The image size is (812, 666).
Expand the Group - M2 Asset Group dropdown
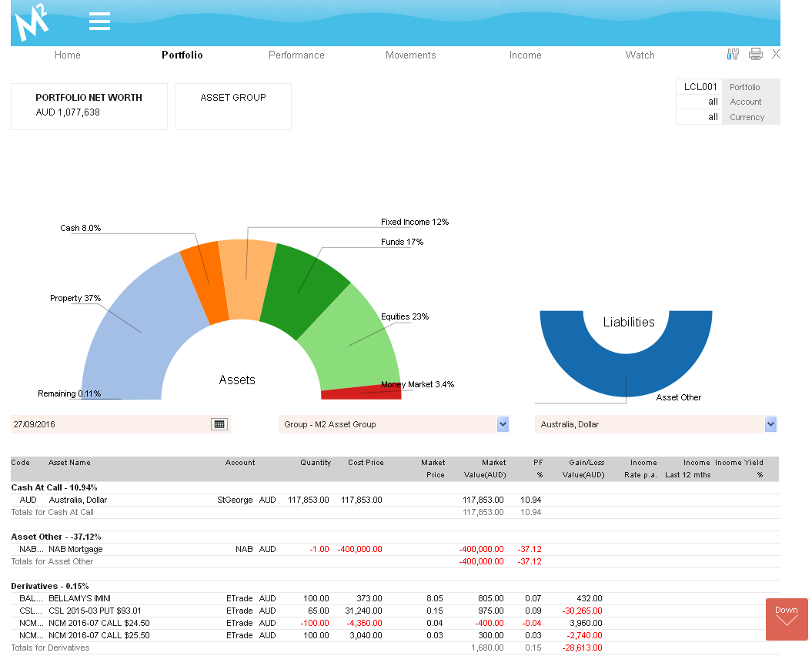coord(503,424)
